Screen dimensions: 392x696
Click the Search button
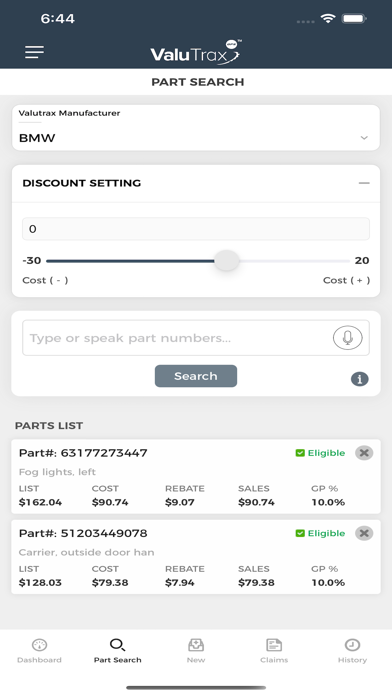[x=196, y=376]
